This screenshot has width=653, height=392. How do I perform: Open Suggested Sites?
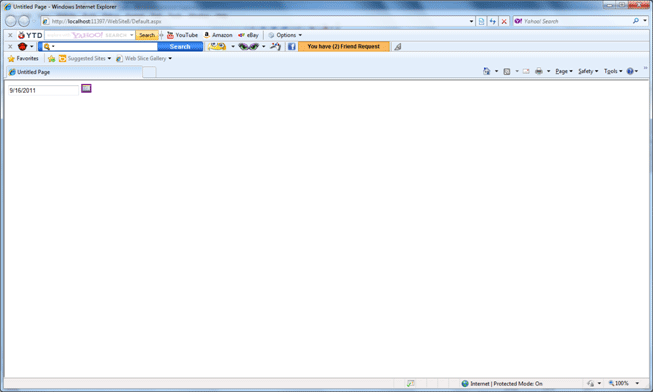pyautogui.click(x=85, y=58)
